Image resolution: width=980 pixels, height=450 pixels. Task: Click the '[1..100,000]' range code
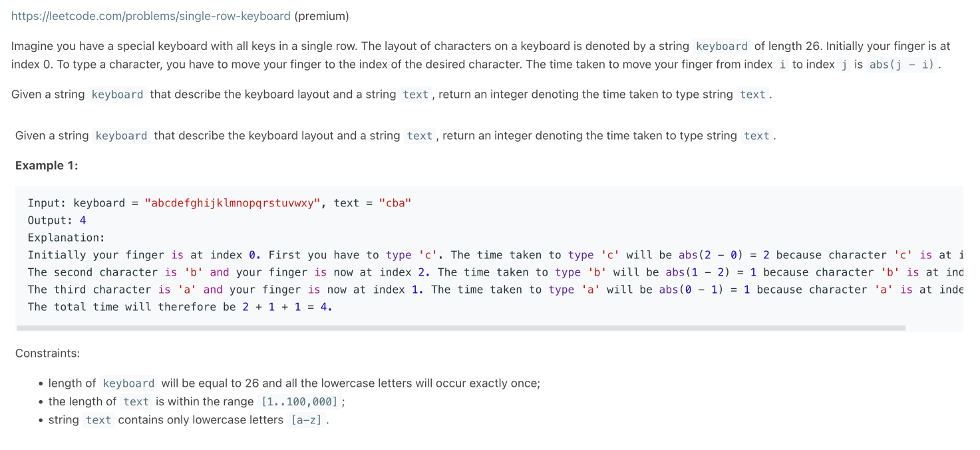(299, 401)
